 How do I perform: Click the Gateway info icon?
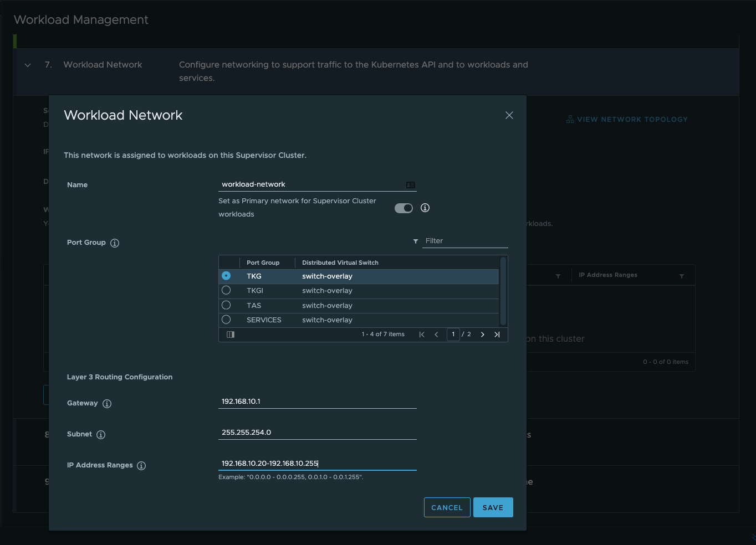[107, 404]
